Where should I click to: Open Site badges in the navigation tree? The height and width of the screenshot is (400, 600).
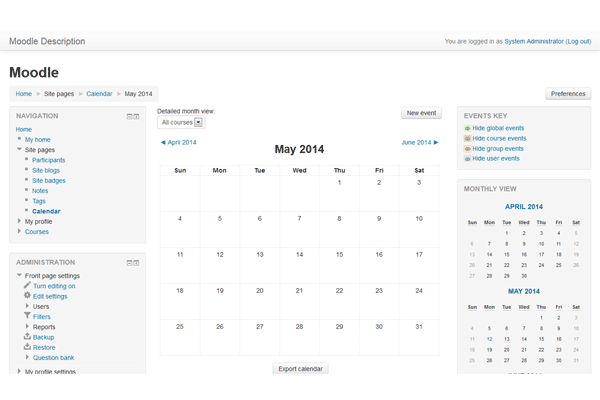tap(49, 180)
